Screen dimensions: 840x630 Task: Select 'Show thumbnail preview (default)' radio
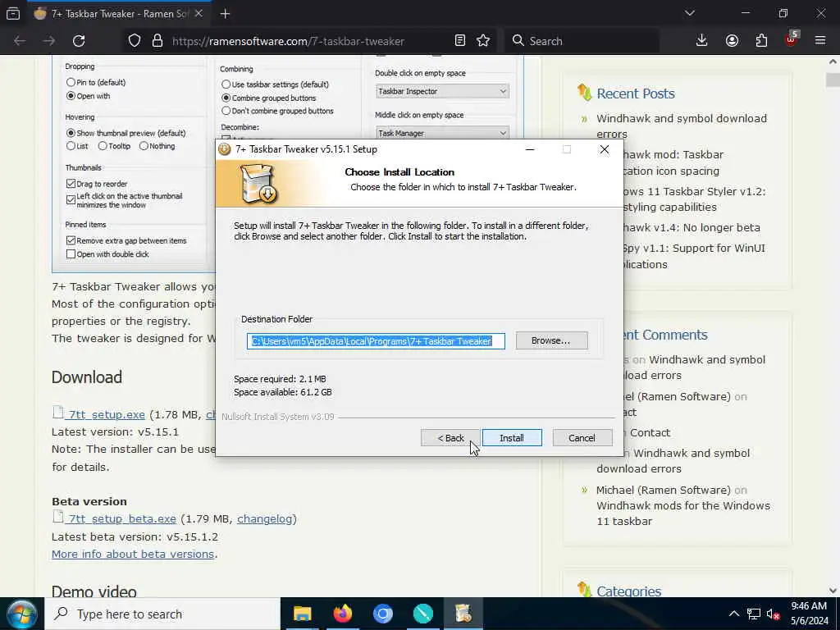pos(71,133)
